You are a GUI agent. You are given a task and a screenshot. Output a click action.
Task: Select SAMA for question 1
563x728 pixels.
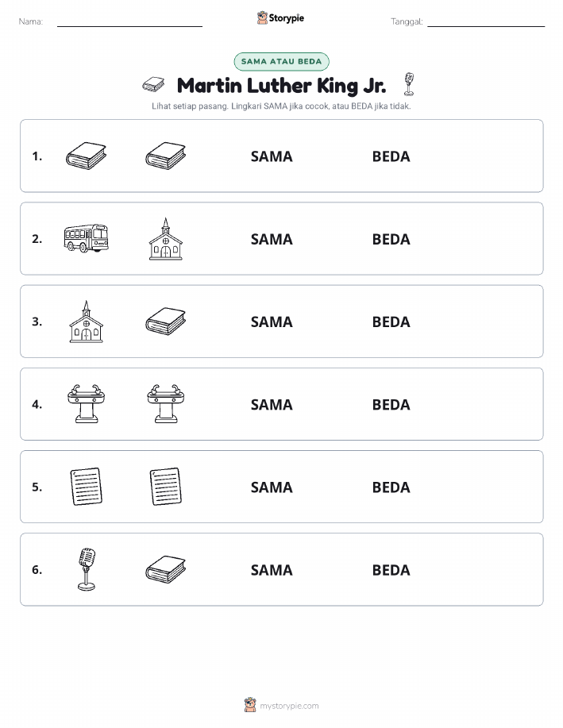(x=272, y=156)
